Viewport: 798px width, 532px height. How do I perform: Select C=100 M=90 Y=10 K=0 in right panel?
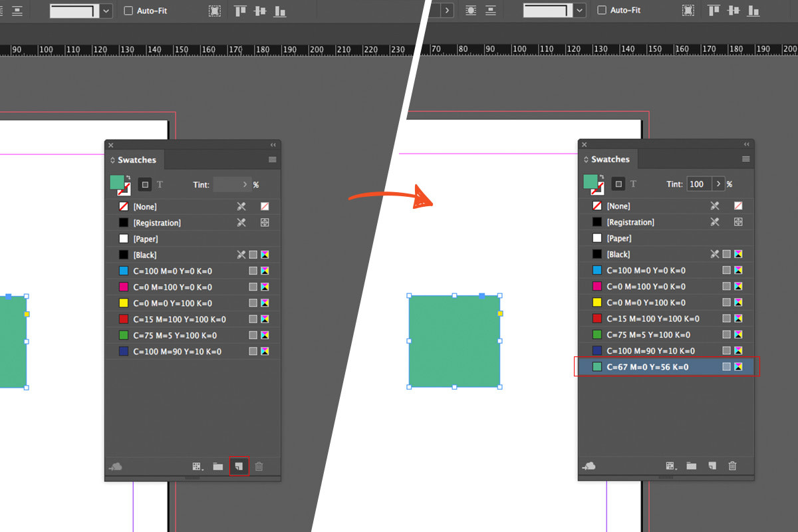pyautogui.click(x=666, y=350)
